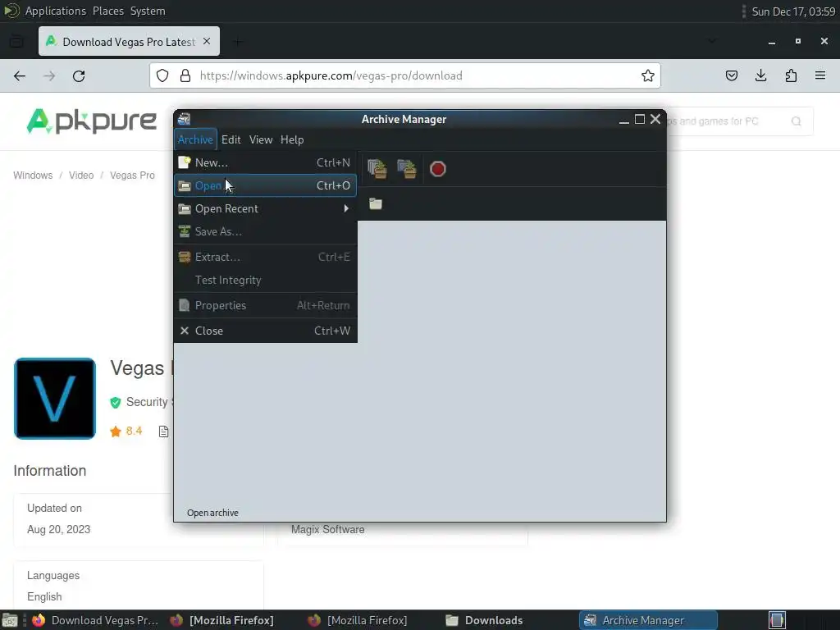Open the System menu
Image resolution: width=840 pixels, height=630 pixels.
[148, 11]
